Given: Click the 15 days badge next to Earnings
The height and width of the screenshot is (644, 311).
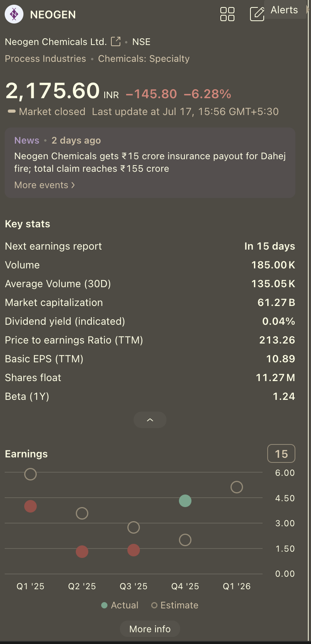Looking at the screenshot, I should click(281, 454).
